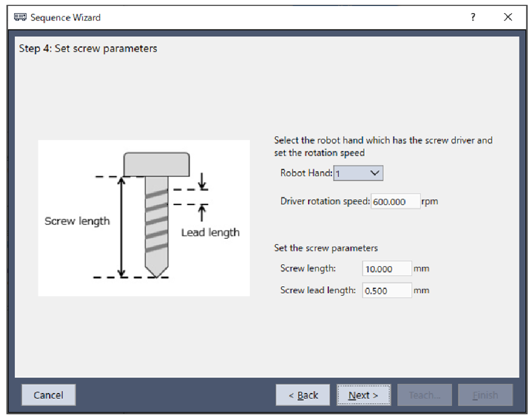
Task: Focus the Screw lead length field
Action: (x=386, y=291)
